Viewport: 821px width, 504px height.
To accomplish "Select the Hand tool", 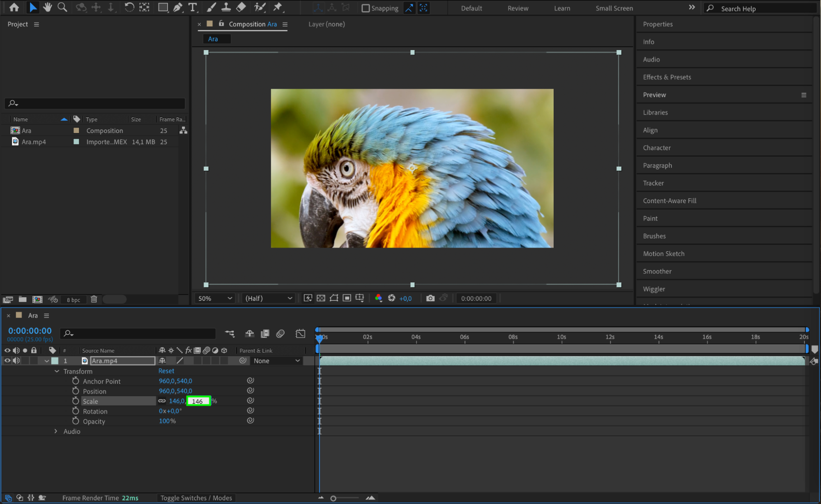I will click(48, 7).
